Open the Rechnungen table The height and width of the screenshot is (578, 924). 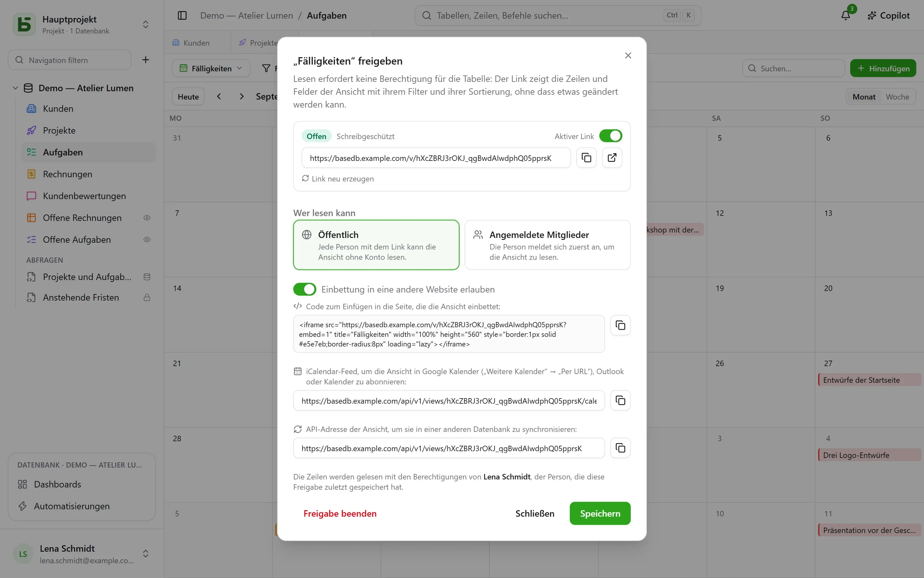tap(89, 174)
